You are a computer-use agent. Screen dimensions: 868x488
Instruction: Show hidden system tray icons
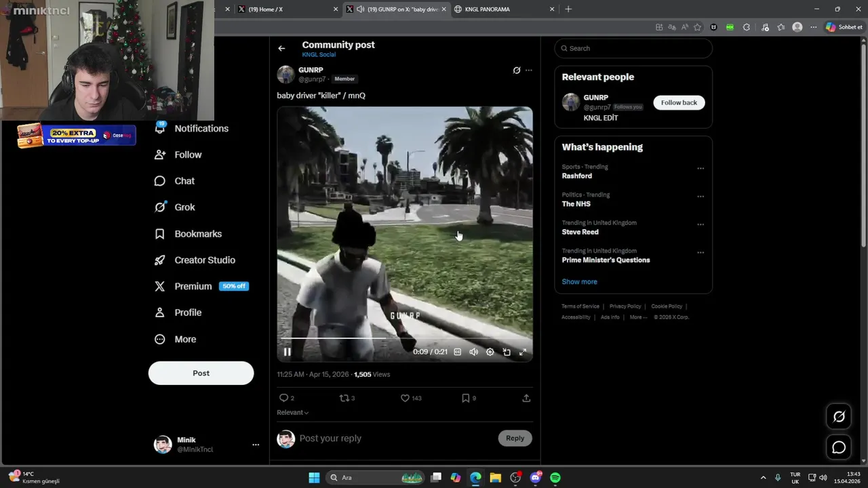tap(763, 478)
